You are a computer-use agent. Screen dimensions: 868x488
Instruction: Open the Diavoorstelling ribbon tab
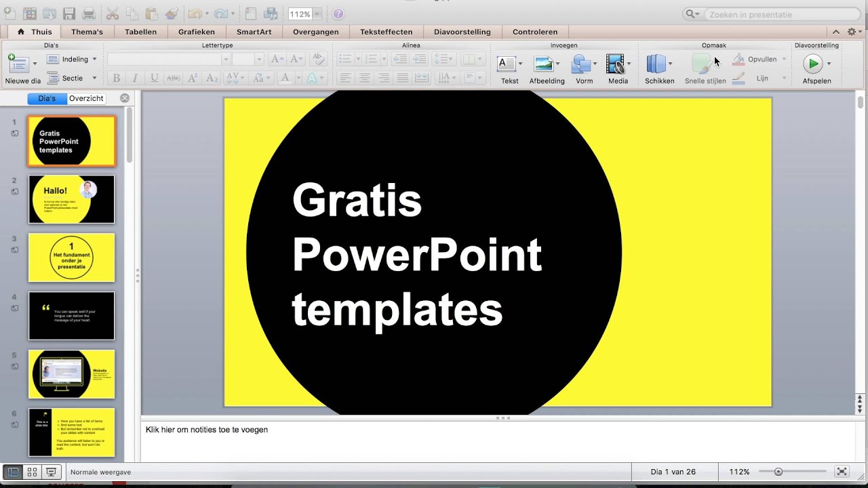click(462, 32)
